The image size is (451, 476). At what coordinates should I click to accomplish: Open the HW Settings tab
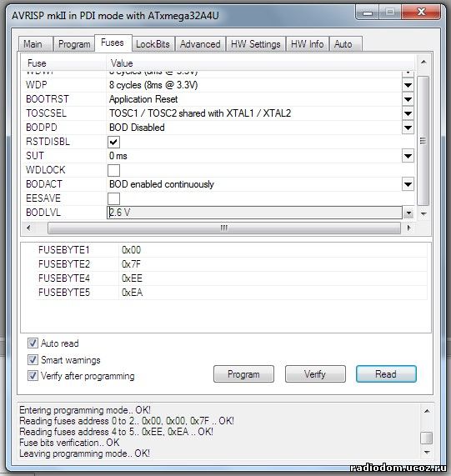(x=256, y=44)
